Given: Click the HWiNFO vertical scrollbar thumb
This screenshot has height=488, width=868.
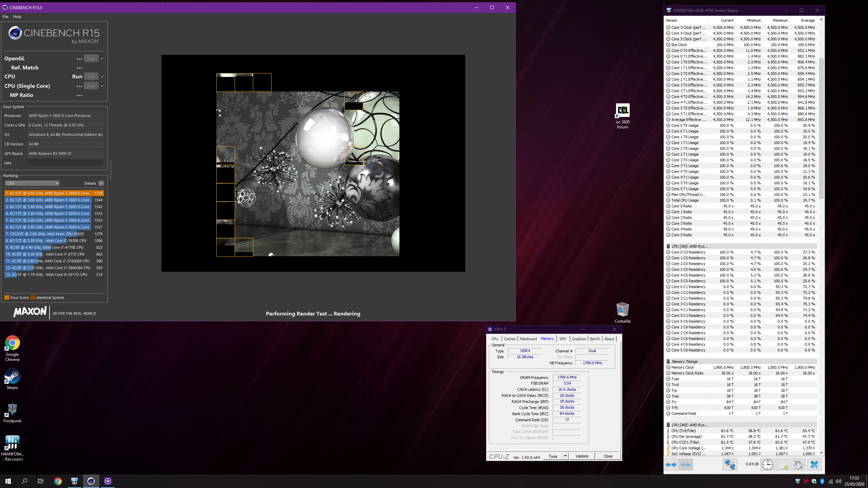Looking at the screenshot, I should click(821, 128).
